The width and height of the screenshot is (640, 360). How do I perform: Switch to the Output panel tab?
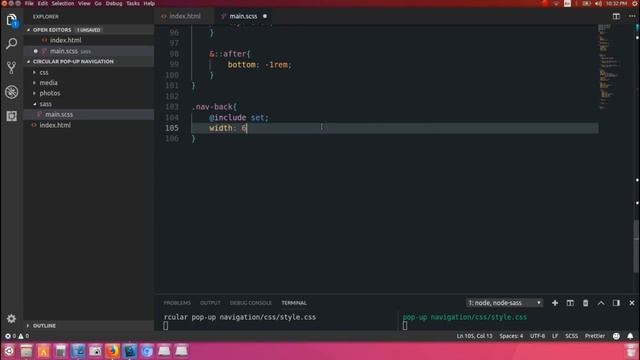(210, 303)
